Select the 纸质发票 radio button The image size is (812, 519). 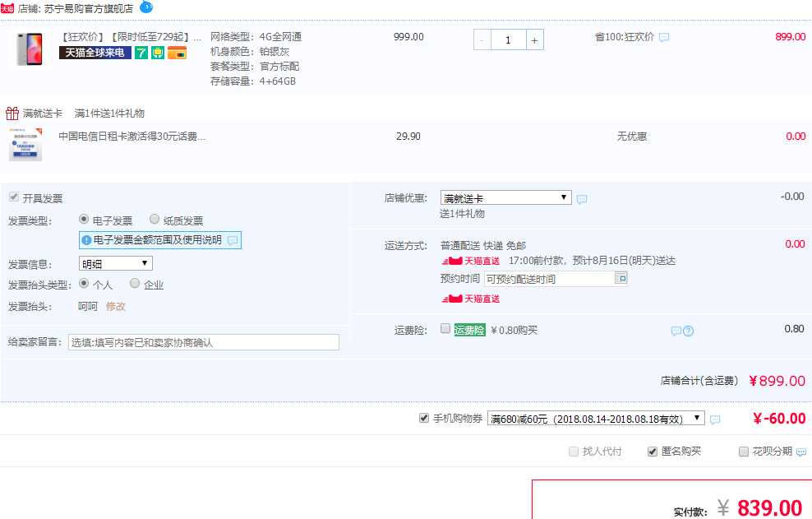(x=155, y=220)
